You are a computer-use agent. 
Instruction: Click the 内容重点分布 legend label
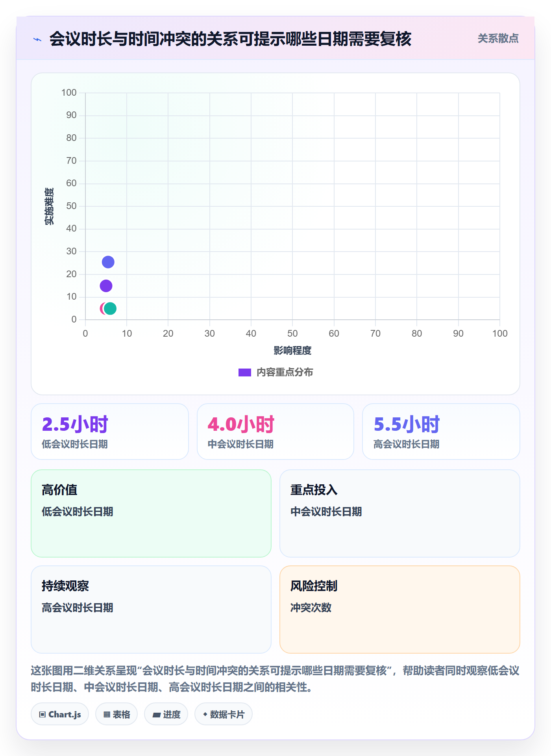coord(285,372)
